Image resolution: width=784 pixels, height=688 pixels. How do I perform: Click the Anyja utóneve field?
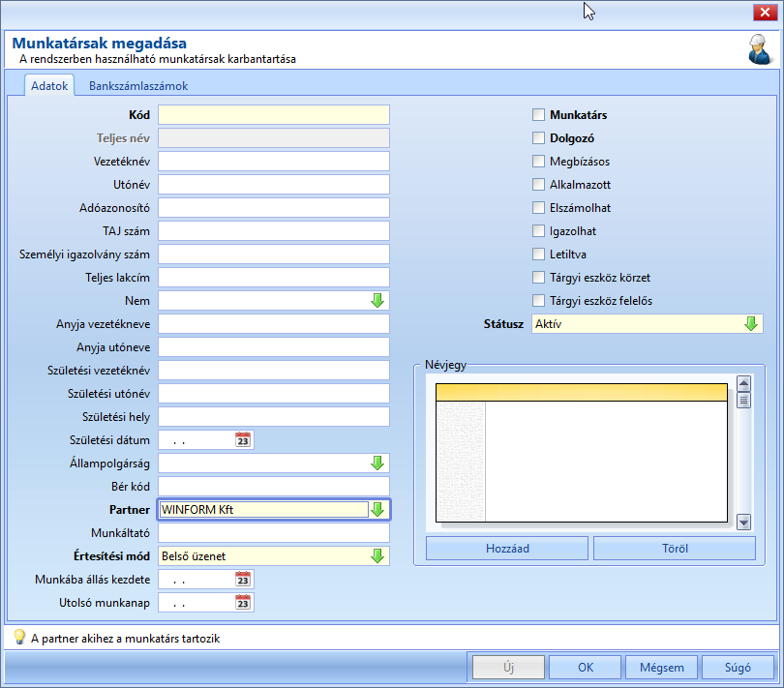(x=274, y=347)
